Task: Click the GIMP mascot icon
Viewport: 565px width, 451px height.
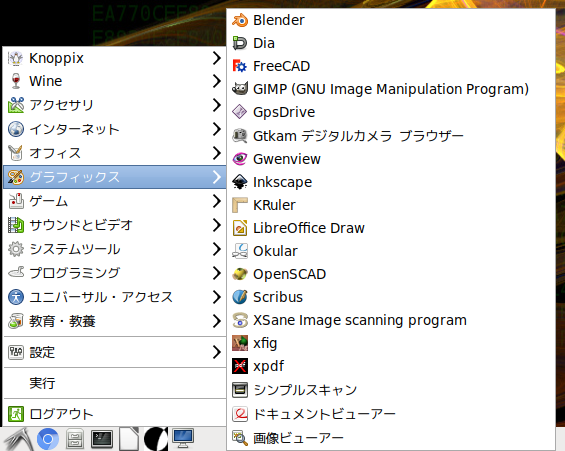Action: [x=240, y=89]
